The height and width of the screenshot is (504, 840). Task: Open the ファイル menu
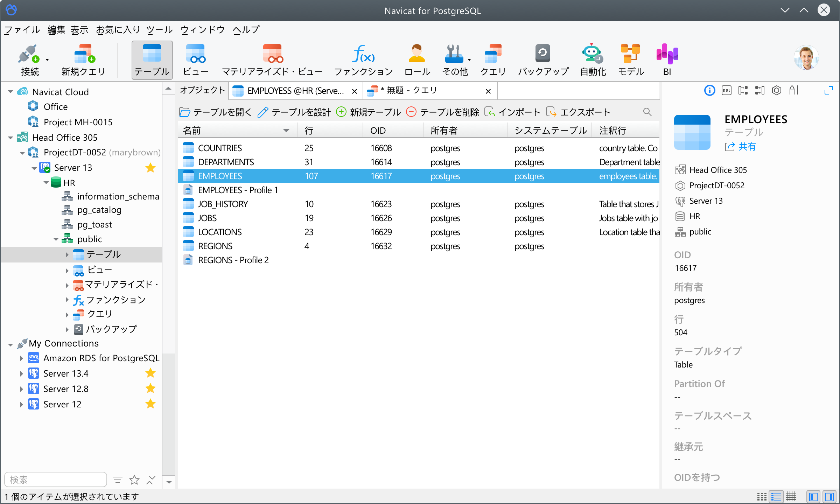22,30
